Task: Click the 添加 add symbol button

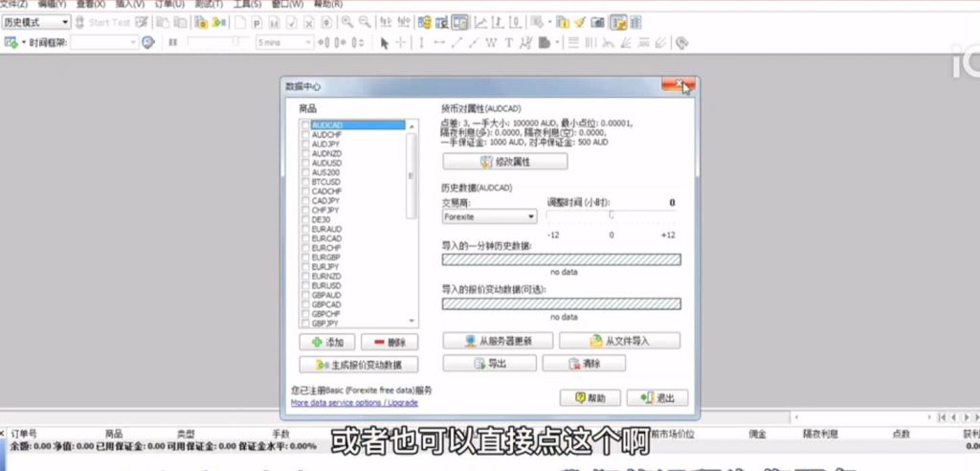Action: point(327,342)
